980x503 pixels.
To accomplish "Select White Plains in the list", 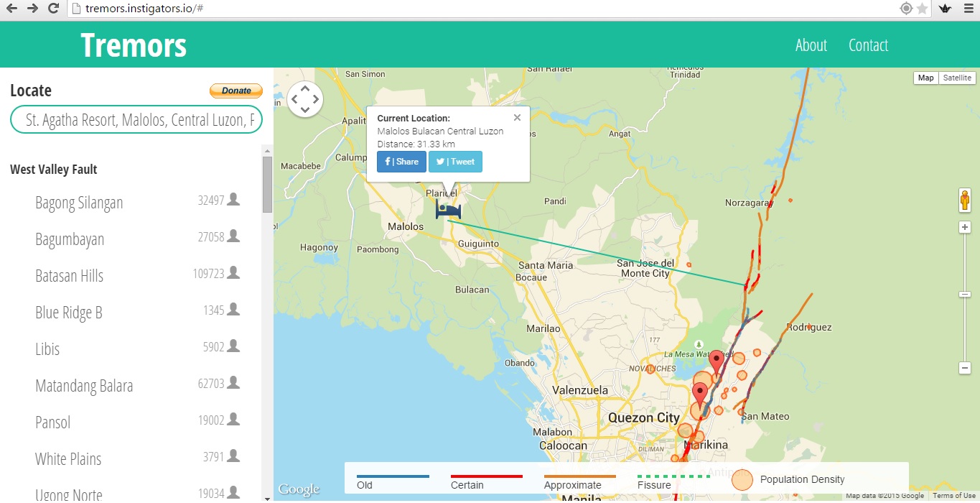I will 68,459.
